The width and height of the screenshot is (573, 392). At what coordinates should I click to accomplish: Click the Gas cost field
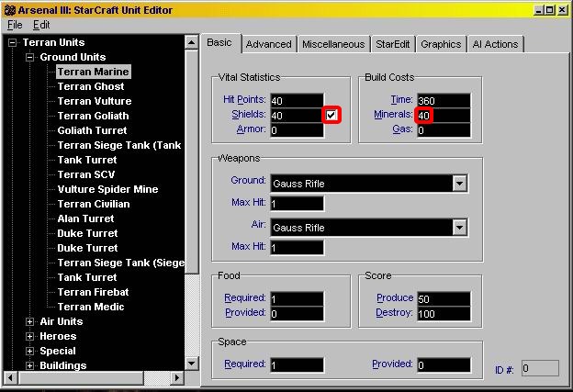444,130
